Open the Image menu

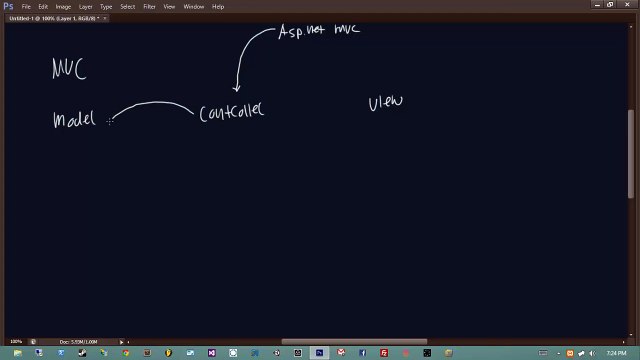tap(63, 7)
